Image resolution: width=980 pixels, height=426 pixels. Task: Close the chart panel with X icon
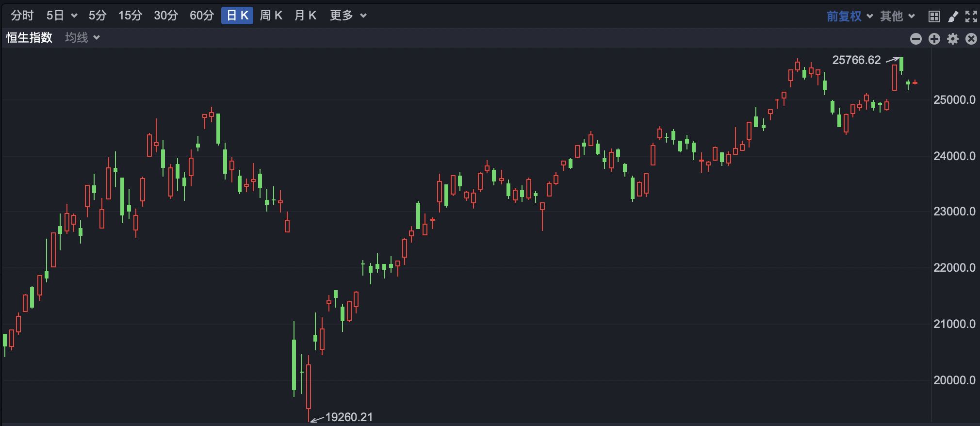coord(971,39)
